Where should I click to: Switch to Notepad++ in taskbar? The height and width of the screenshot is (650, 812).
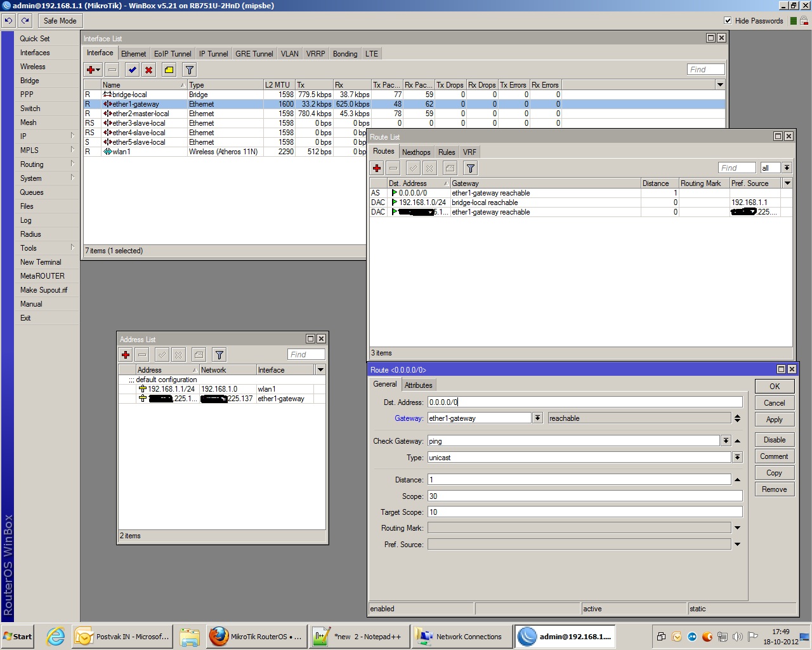point(359,637)
